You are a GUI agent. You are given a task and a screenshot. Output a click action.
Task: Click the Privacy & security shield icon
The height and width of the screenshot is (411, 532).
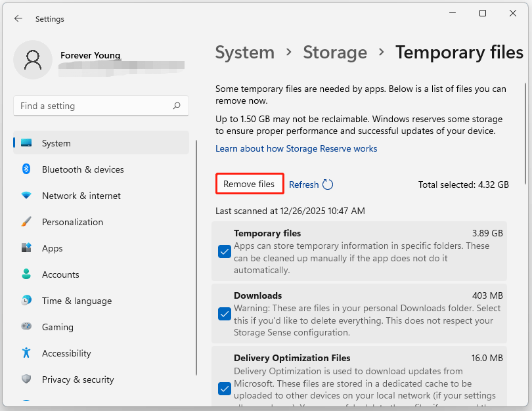[x=26, y=379]
